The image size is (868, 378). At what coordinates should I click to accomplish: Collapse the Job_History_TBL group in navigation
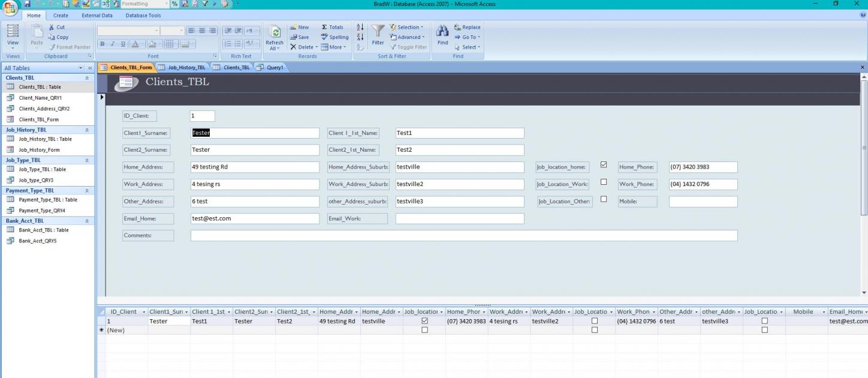coord(87,130)
